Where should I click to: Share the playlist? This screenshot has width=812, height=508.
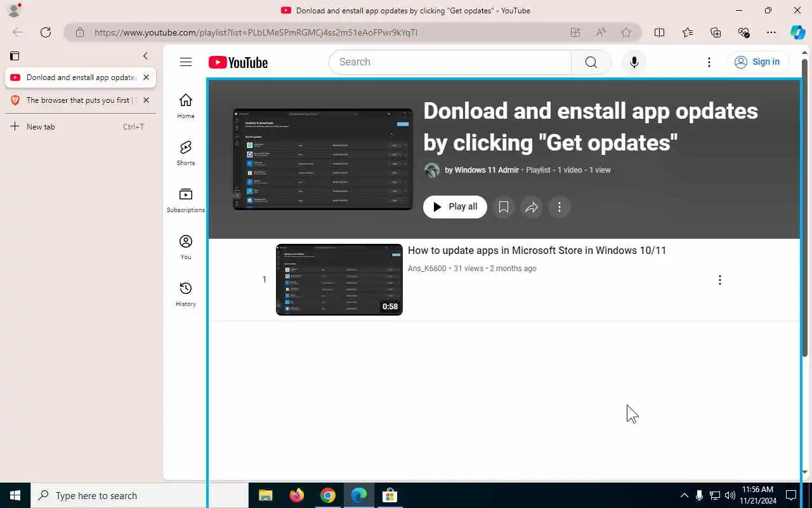(x=532, y=207)
